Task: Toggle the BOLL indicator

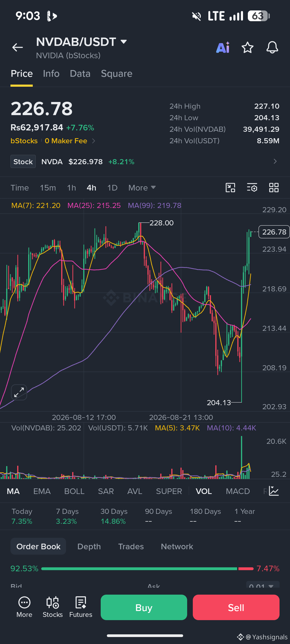Action: click(74, 491)
